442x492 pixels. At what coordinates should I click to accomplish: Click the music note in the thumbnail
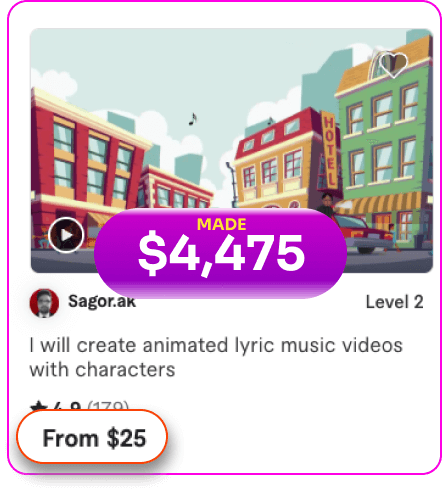(193, 119)
